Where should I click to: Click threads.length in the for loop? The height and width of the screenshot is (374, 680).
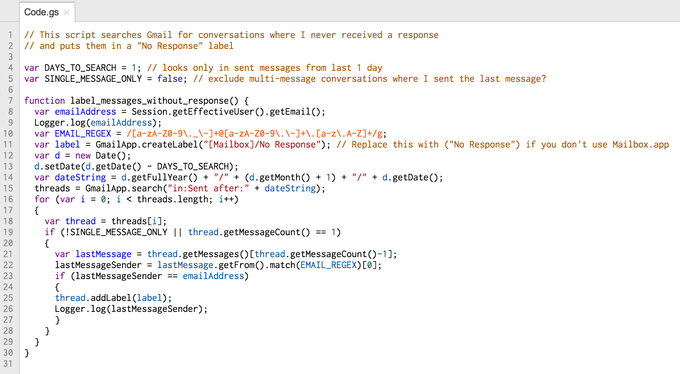tap(172, 199)
